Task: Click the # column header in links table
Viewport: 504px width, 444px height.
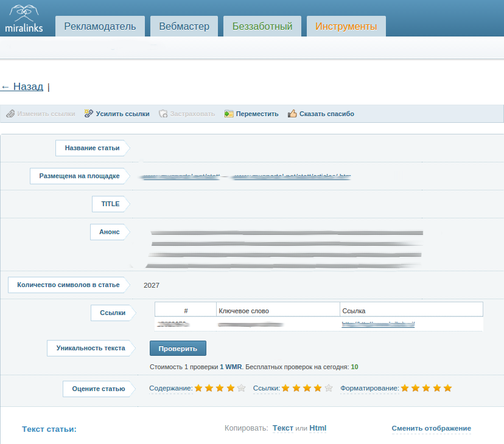Action: [186, 310]
